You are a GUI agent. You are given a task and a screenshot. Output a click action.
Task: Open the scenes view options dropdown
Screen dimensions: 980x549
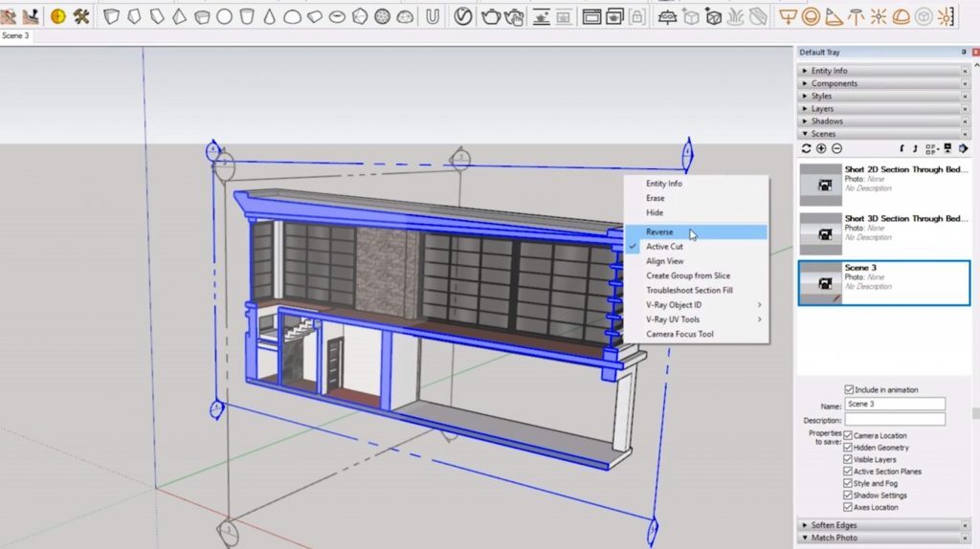[931, 148]
